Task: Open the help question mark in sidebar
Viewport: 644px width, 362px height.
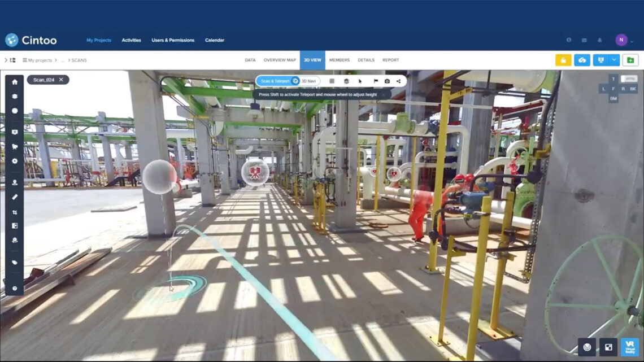Action: click(x=15, y=289)
